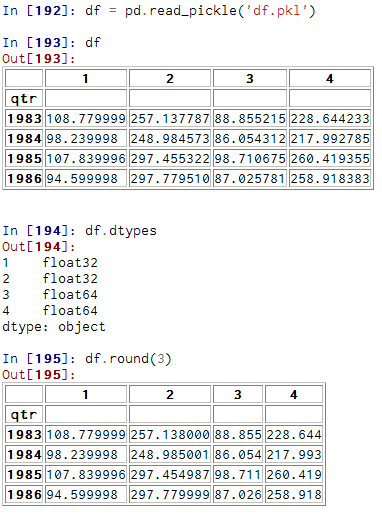
Task: Click the rounded value 260.419
Action: [294, 475]
